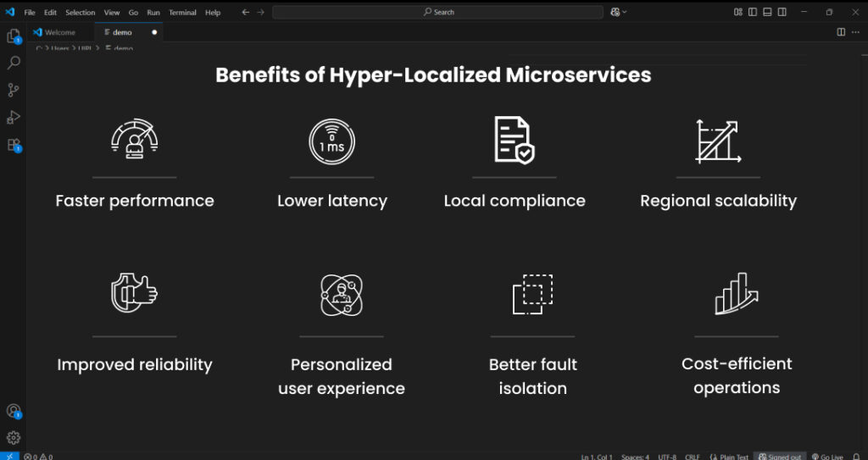Open the Terminal menu
Viewport: 868px width, 460px height.
pos(183,12)
